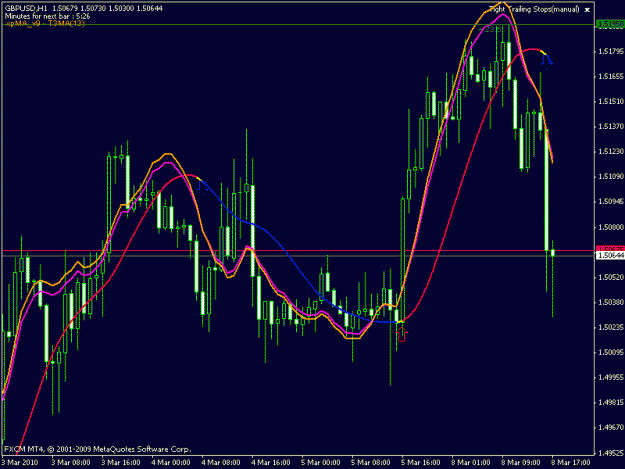Click the 1.51230 price scale value
The width and height of the screenshot is (625, 469).
611,151
